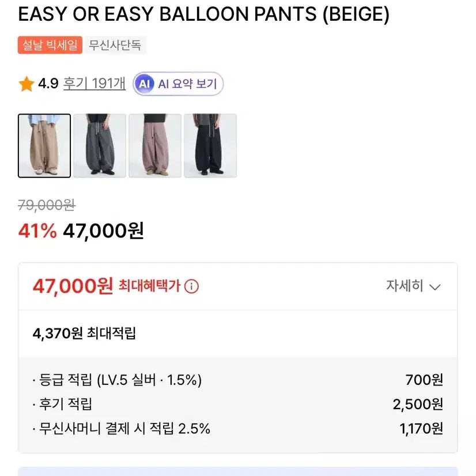This screenshot has height=476, width=476.
Task: Click the 4,370원 최대적립 text
Action: 84,333
